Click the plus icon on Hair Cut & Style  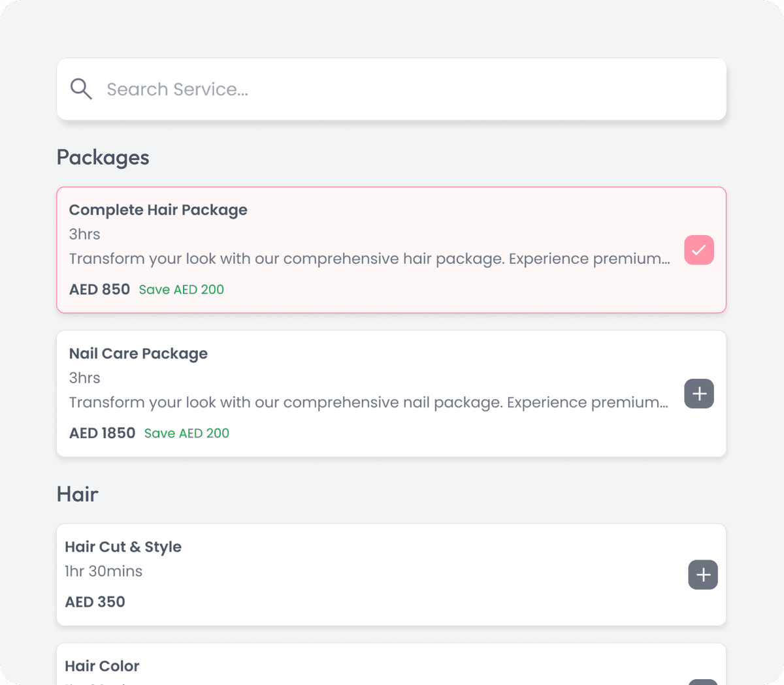point(702,575)
